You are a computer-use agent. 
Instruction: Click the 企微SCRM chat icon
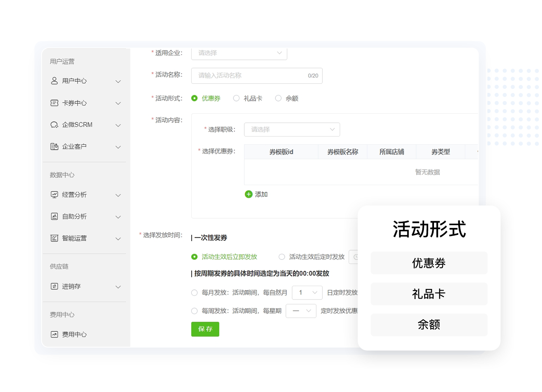pyautogui.click(x=54, y=125)
